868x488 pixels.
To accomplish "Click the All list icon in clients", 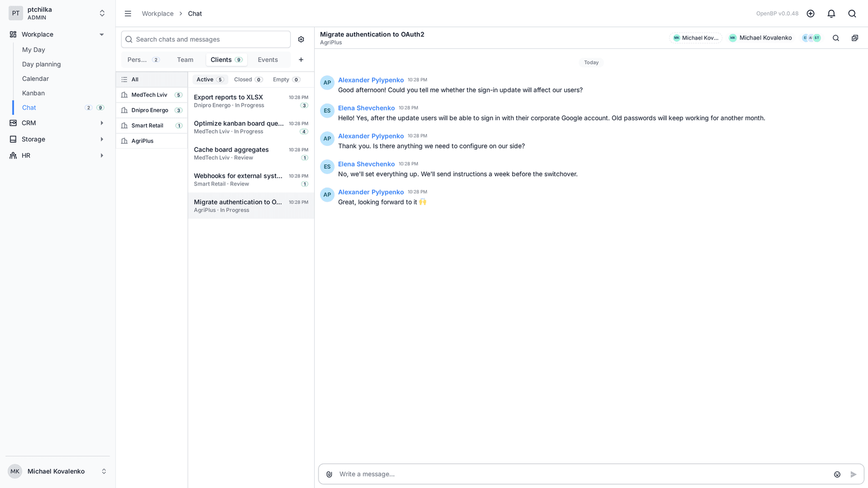I will (x=125, y=80).
